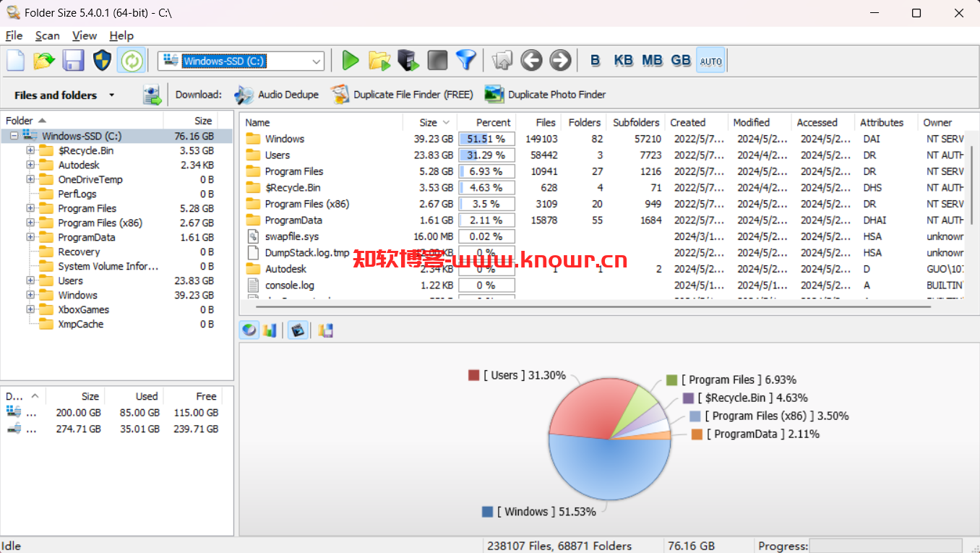The width and height of the screenshot is (980, 553).
Task: Sort the tree by the Folder column header
Action: [82, 121]
